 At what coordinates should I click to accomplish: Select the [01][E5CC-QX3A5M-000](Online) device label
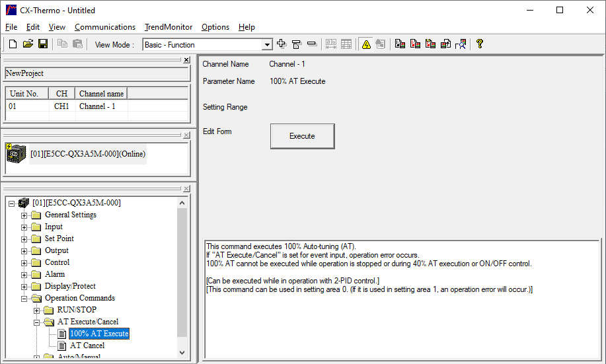(88, 154)
